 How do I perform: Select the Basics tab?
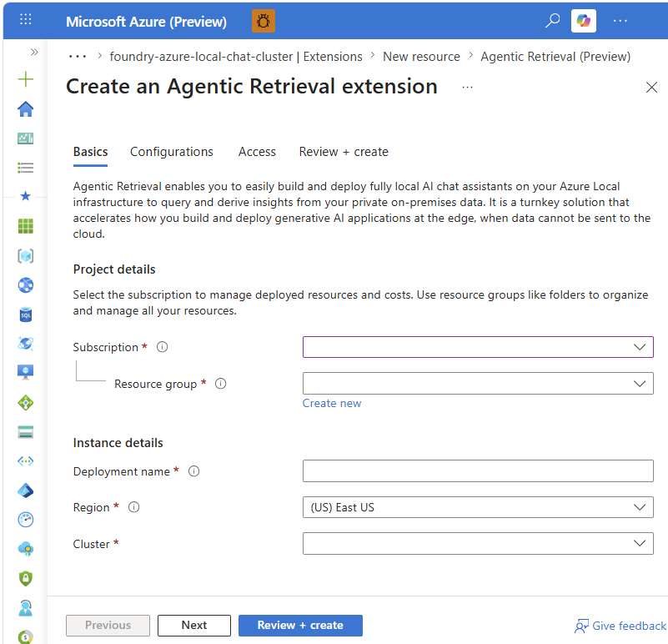tap(90, 152)
